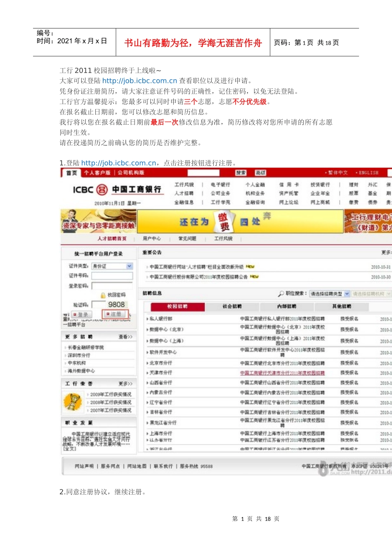Open the 请选择招聘类型 dropdown
Image resolution: width=392 pixels, height=555 pixels.
[x=330, y=294]
